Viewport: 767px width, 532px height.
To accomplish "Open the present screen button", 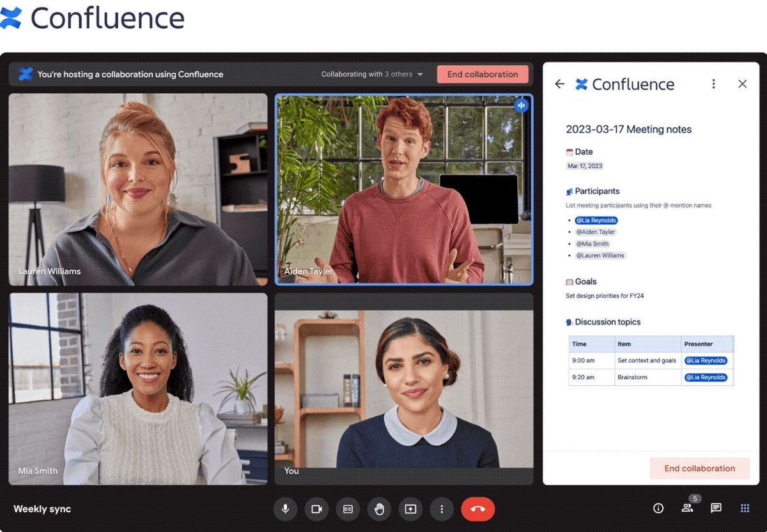I will pyautogui.click(x=410, y=509).
